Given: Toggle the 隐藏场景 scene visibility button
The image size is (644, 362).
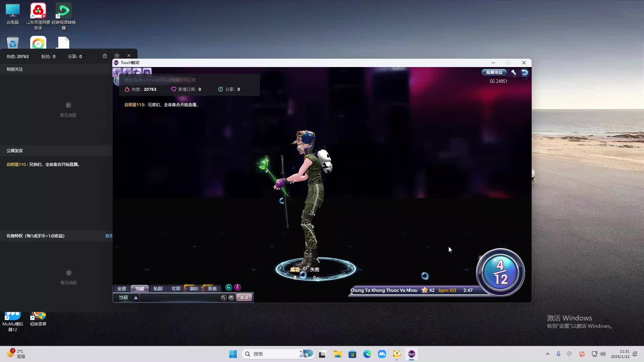Looking at the screenshot, I should 494,72.
